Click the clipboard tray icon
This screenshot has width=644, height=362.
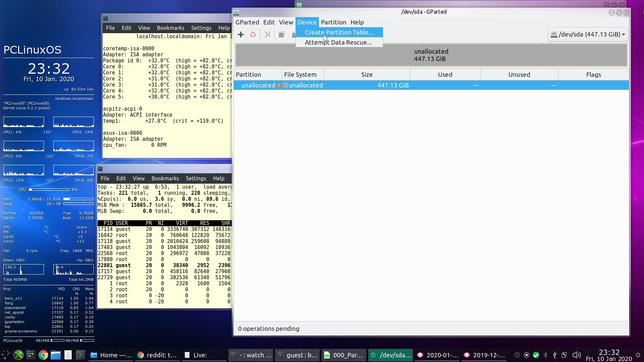coord(564,355)
